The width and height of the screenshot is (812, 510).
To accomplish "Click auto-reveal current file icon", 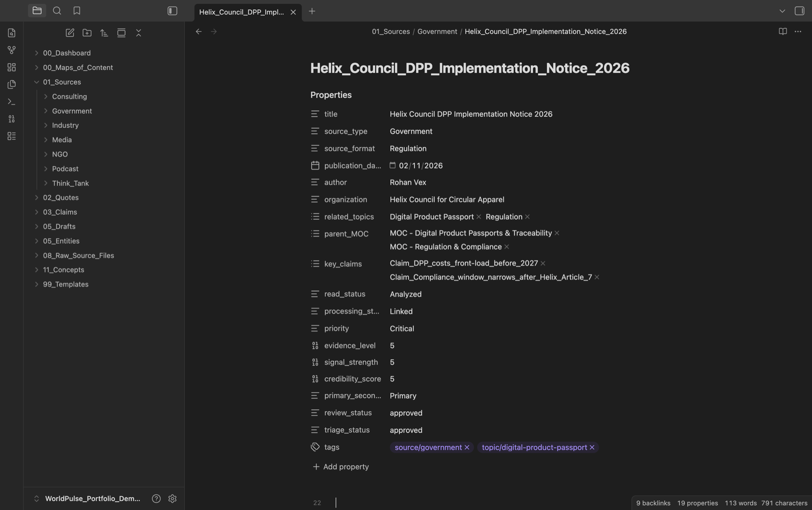I will (121, 33).
